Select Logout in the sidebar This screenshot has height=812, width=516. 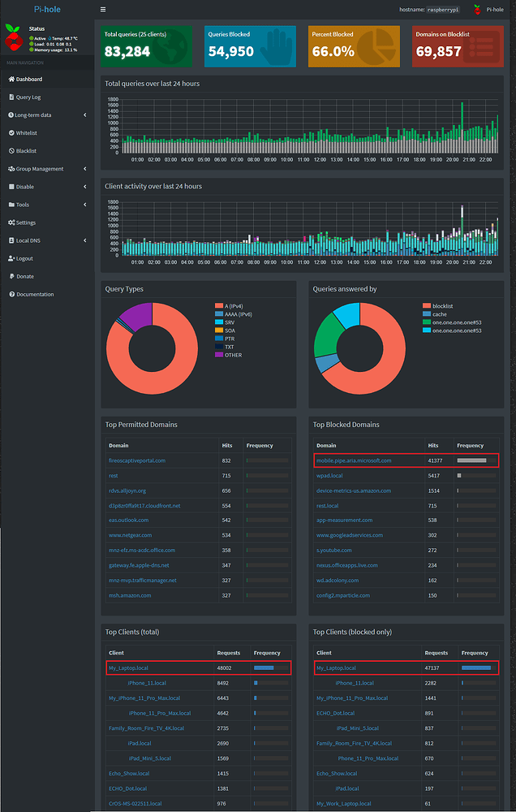tap(47, 258)
